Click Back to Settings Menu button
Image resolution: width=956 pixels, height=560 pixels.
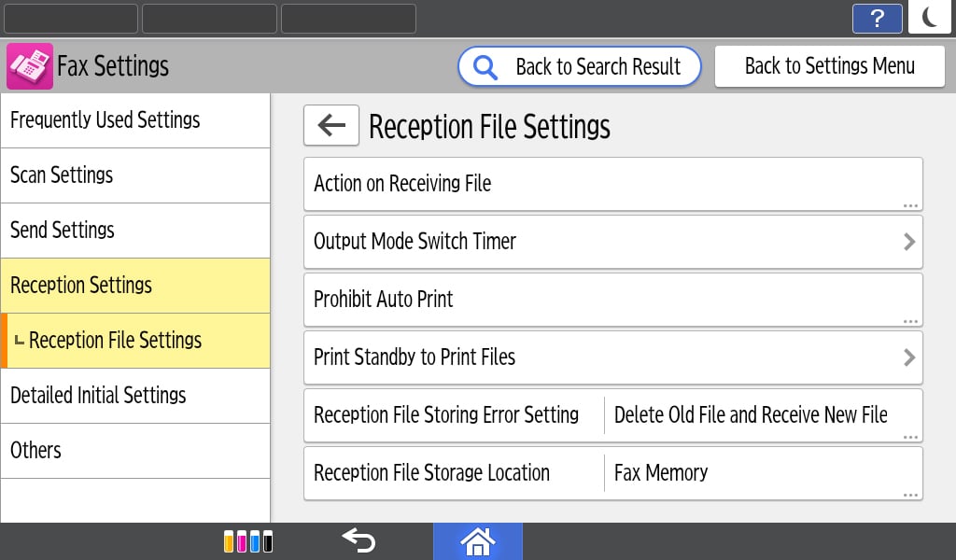point(829,66)
